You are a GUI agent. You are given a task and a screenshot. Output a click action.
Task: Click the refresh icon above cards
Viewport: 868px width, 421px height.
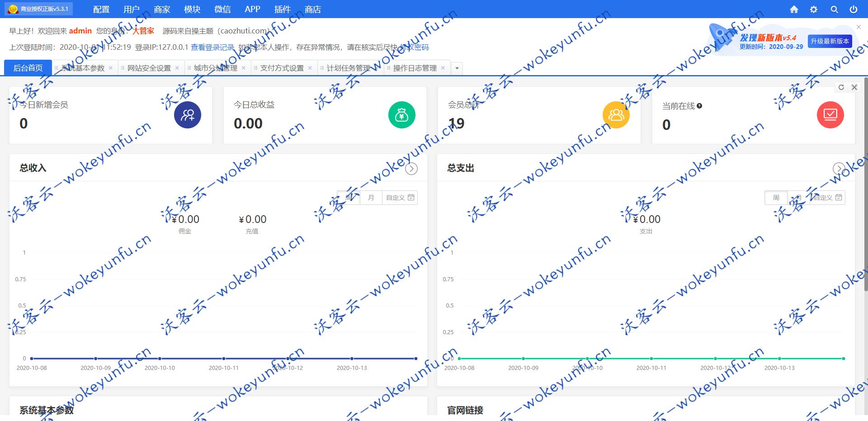[841, 87]
